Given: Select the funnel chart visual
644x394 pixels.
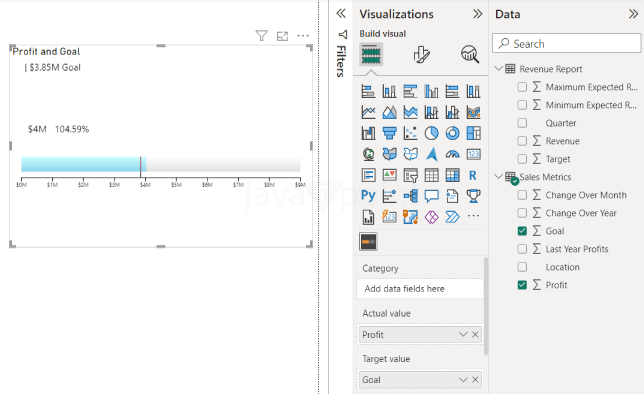Looking at the screenshot, I should (x=389, y=133).
